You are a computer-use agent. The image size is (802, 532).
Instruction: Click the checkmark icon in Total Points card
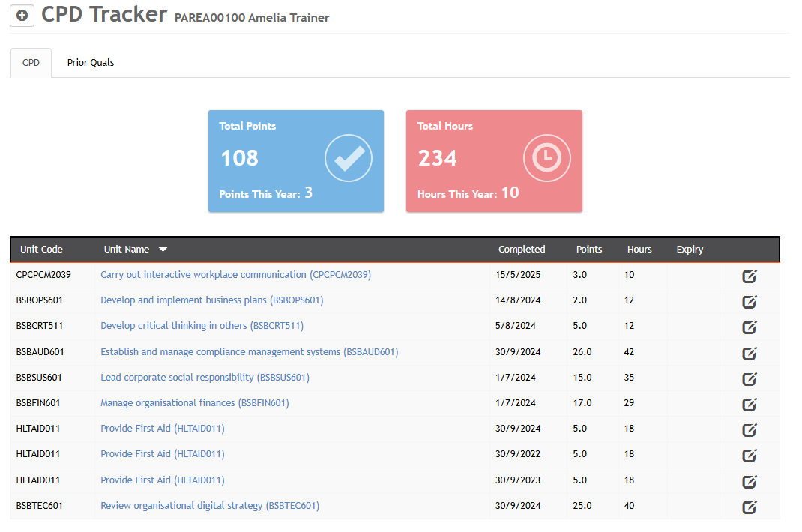click(x=349, y=158)
